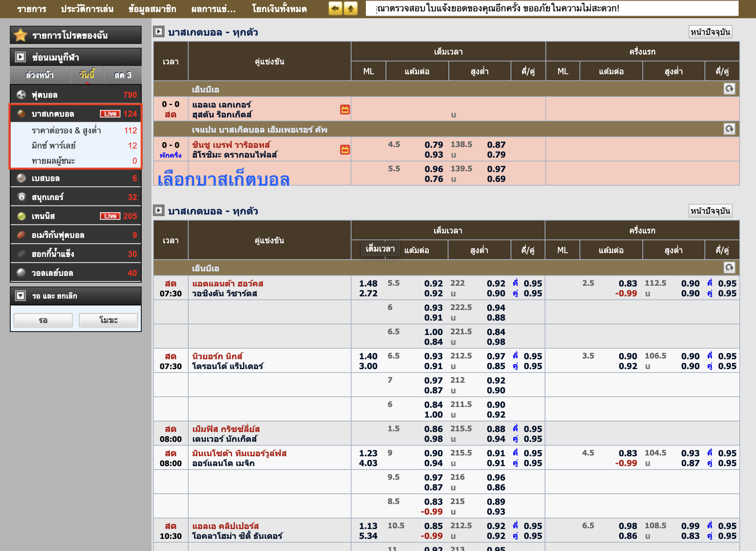
Task: Open มิกซ์ พาร์เลย์ under basketball
Action: pos(54,146)
